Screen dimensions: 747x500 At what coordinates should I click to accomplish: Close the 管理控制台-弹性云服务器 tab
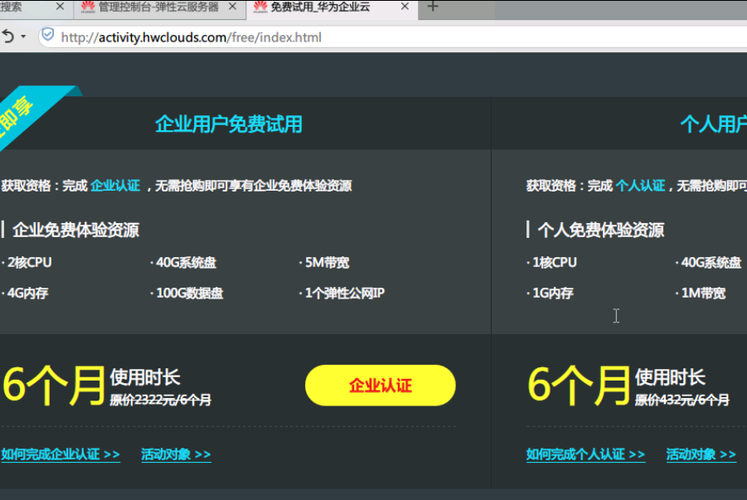(232, 7)
